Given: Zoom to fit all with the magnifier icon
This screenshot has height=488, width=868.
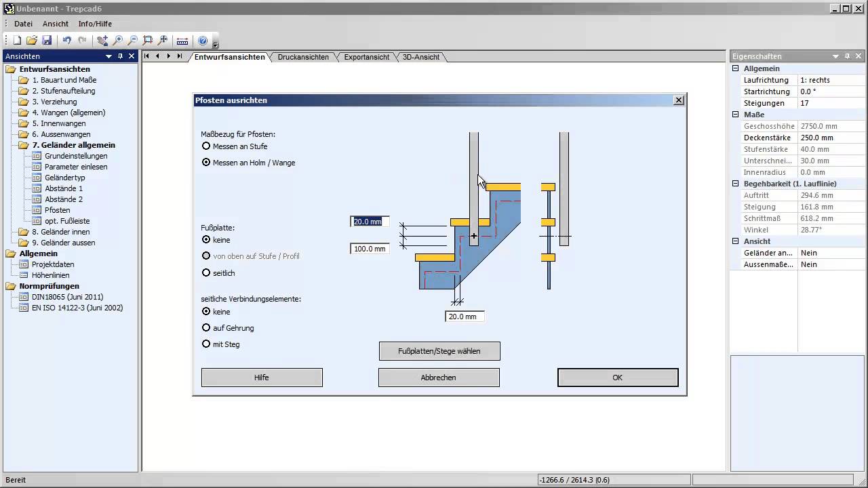Looking at the screenshot, I should [163, 41].
